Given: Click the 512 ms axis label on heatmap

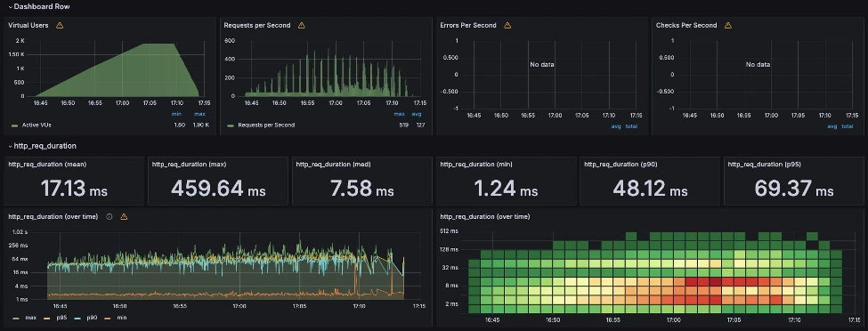Looking at the screenshot, I should 449,230.
